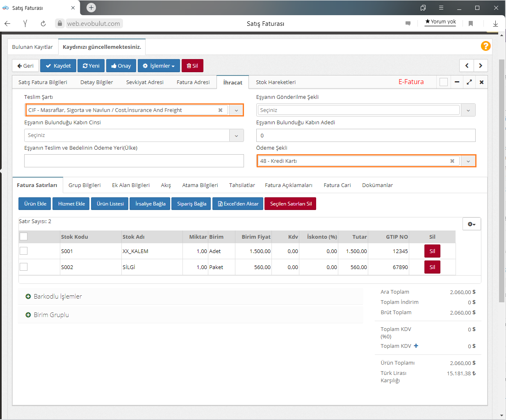Image resolution: width=506 pixels, height=420 pixels.
Task: Go to previous record arrow
Action: coord(467,66)
